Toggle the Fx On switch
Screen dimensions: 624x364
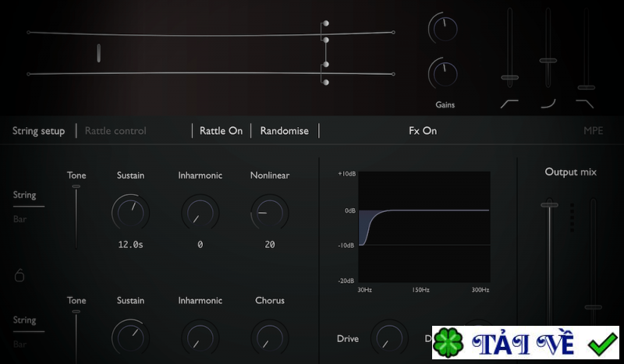tap(423, 131)
